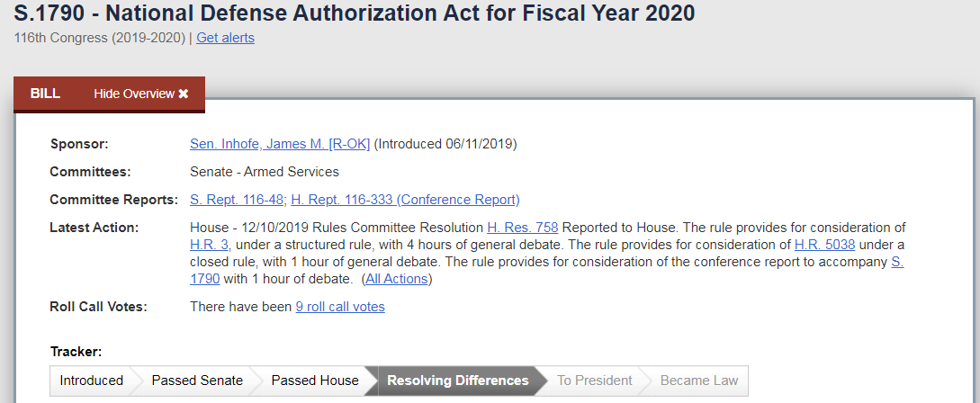980x403 pixels.
Task: Open sponsor Sen. Inhofe, James M. link
Action: click(280, 144)
